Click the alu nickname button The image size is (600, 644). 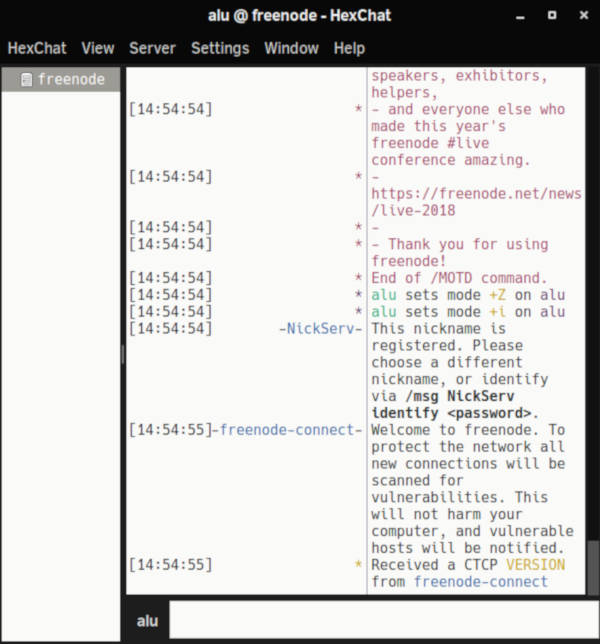147,621
